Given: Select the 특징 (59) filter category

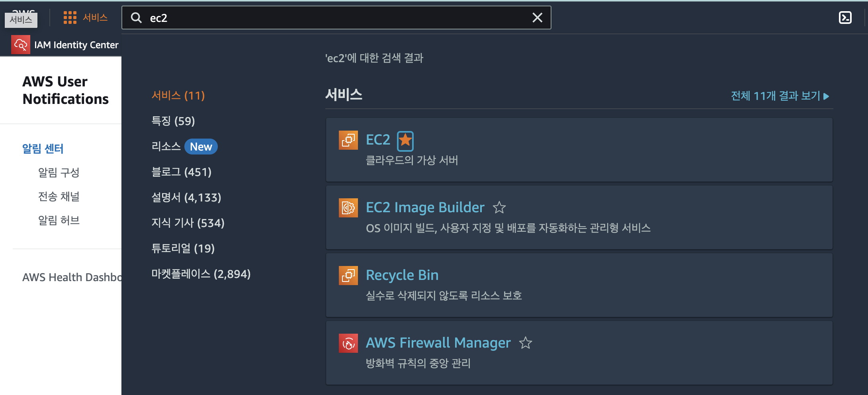Looking at the screenshot, I should click(173, 121).
